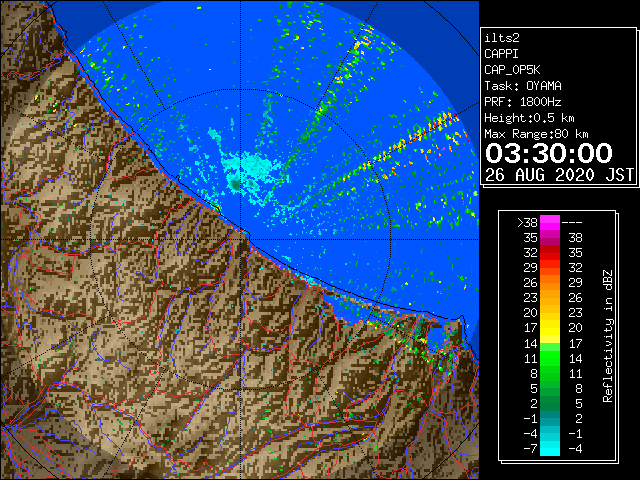
Task: Click the orange 26 to 29 legend color
Action: click(x=550, y=283)
